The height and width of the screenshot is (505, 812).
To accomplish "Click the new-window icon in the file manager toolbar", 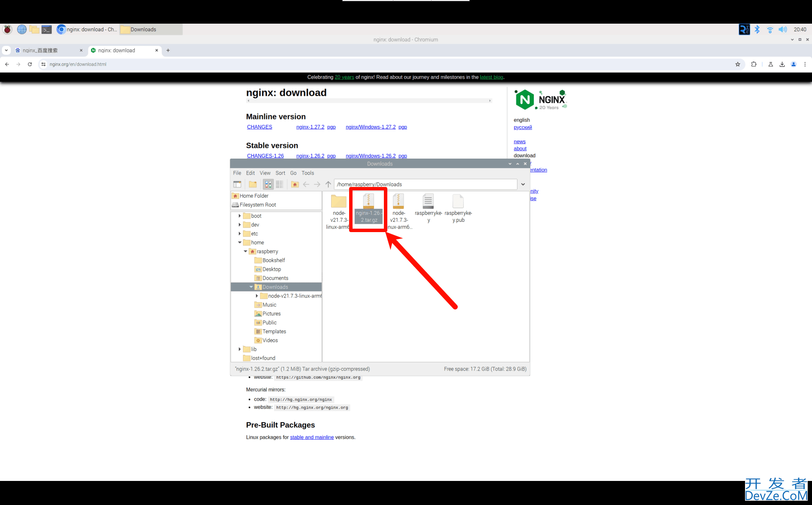I will pos(237,184).
